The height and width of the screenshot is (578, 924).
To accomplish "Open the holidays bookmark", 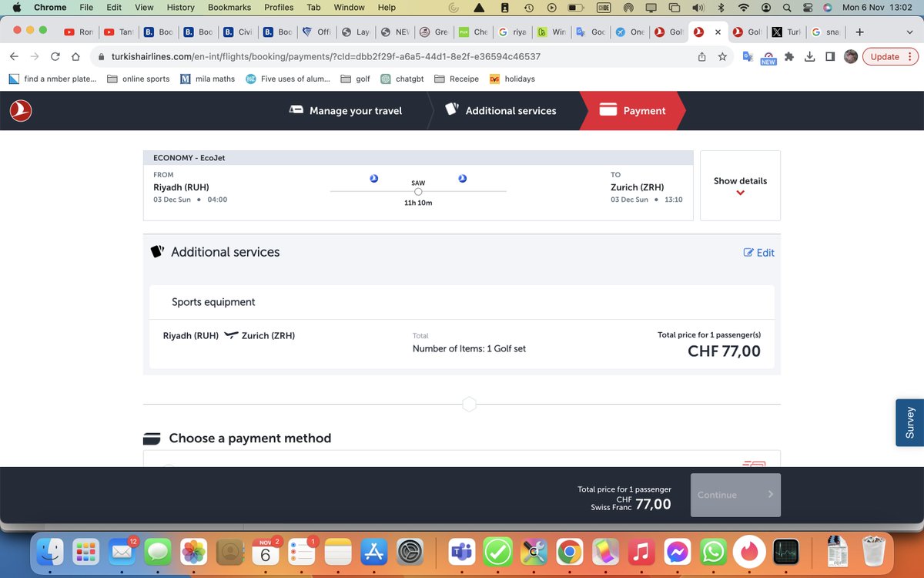I will 513,79.
